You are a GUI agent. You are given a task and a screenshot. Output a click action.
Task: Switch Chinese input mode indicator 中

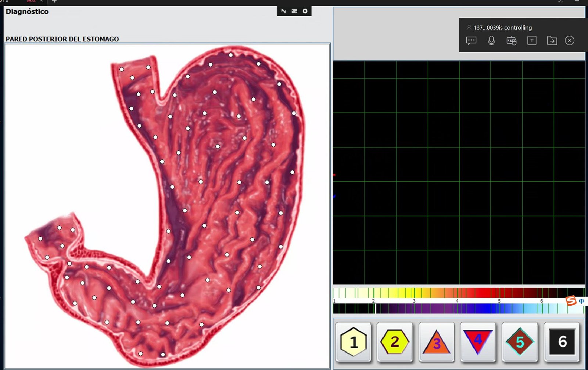click(581, 301)
